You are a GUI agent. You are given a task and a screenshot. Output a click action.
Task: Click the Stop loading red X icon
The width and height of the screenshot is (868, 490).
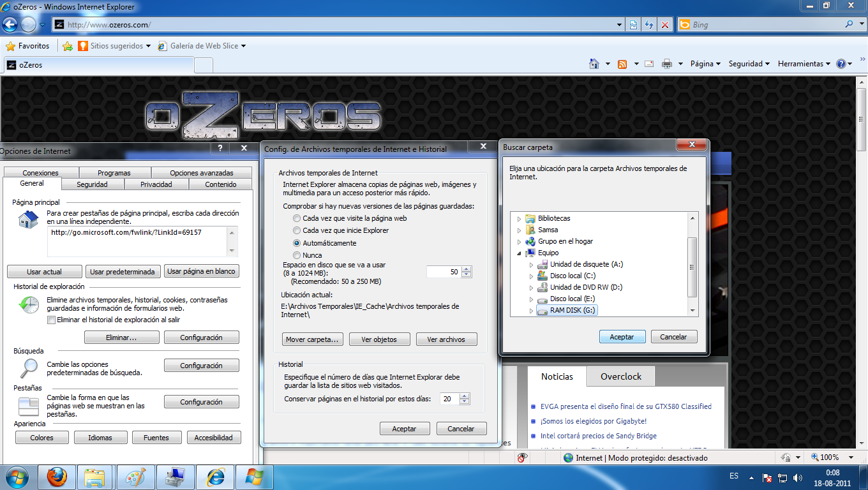665,25
